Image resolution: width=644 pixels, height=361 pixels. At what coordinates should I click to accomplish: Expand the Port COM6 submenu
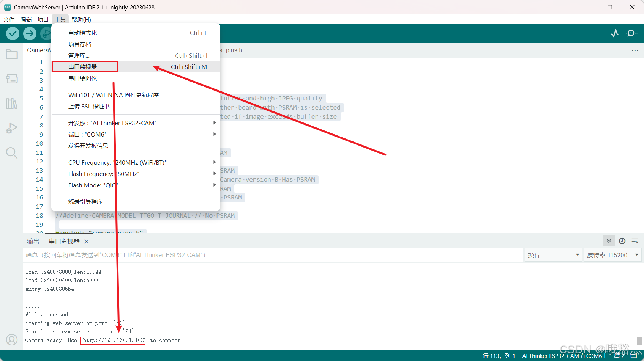(136, 134)
